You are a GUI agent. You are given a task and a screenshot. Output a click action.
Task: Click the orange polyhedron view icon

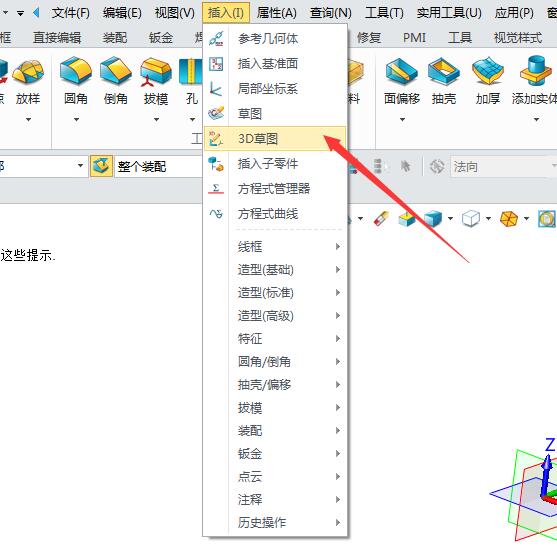[x=509, y=218]
